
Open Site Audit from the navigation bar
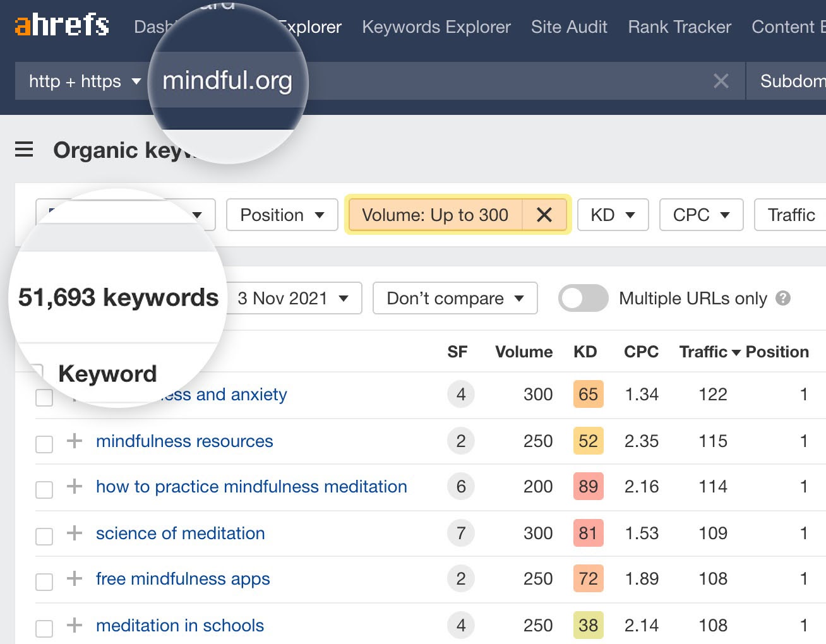[x=568, y=27]
